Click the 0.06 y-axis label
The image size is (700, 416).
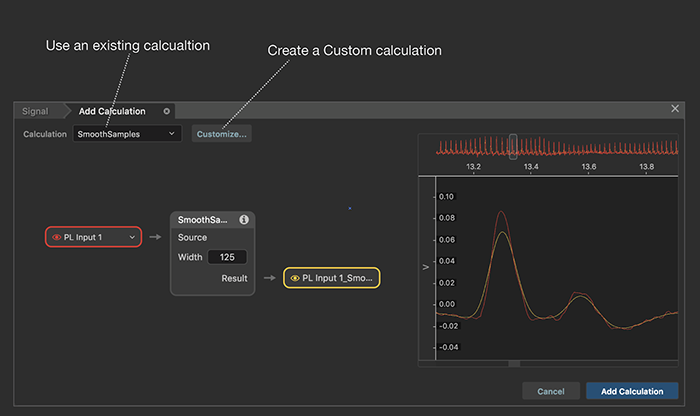(446, 240)
